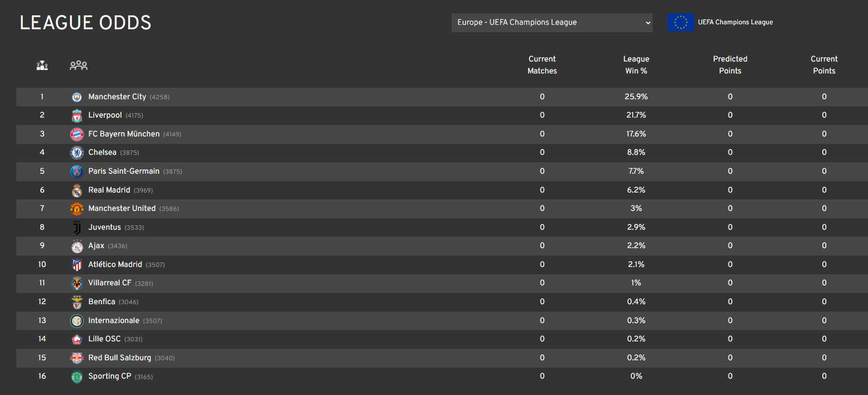
Task: Open the Red Bull Salzburg team link
Action: (120, 358)
